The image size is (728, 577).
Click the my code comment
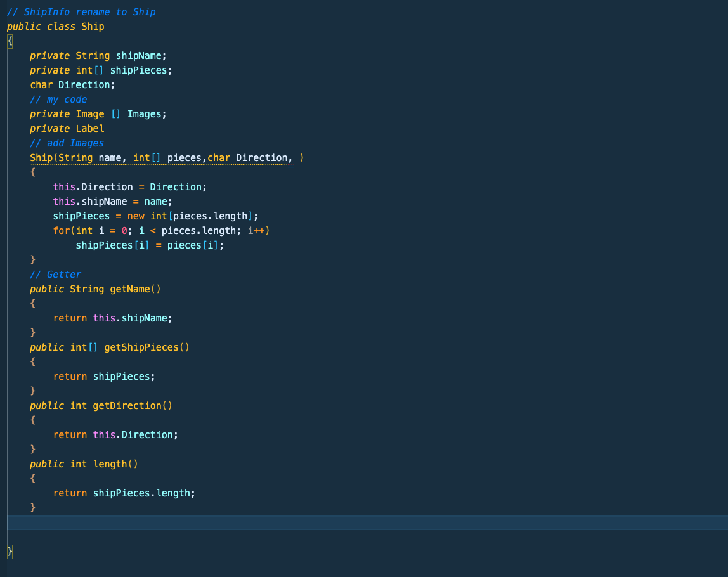[58, 99]
